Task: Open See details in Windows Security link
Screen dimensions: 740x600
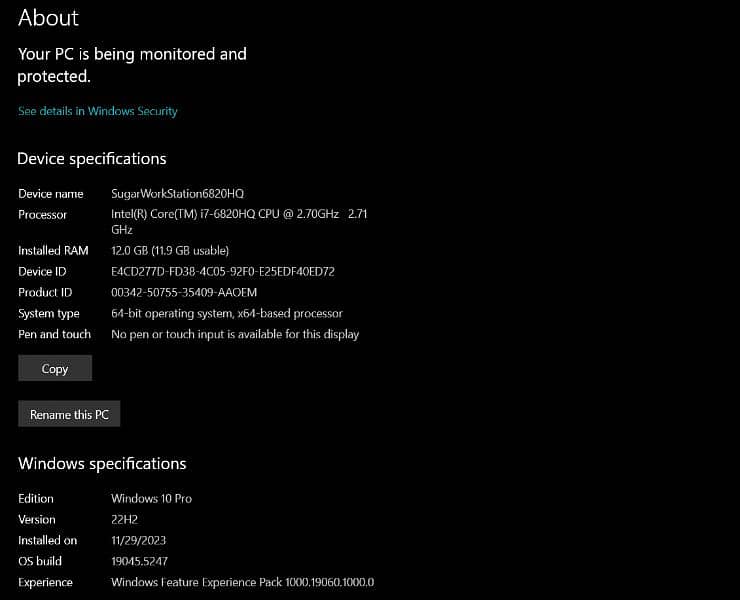Action: [x=98, y=111]
